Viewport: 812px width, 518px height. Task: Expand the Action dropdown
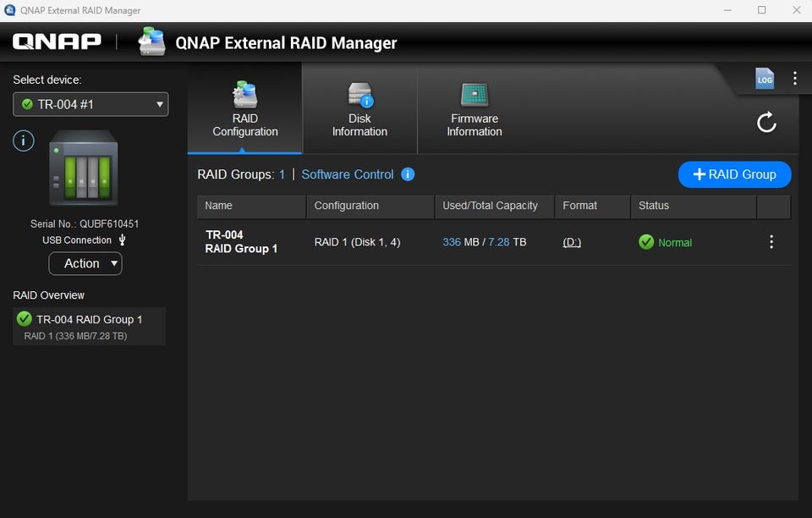[x=85, y=264]
